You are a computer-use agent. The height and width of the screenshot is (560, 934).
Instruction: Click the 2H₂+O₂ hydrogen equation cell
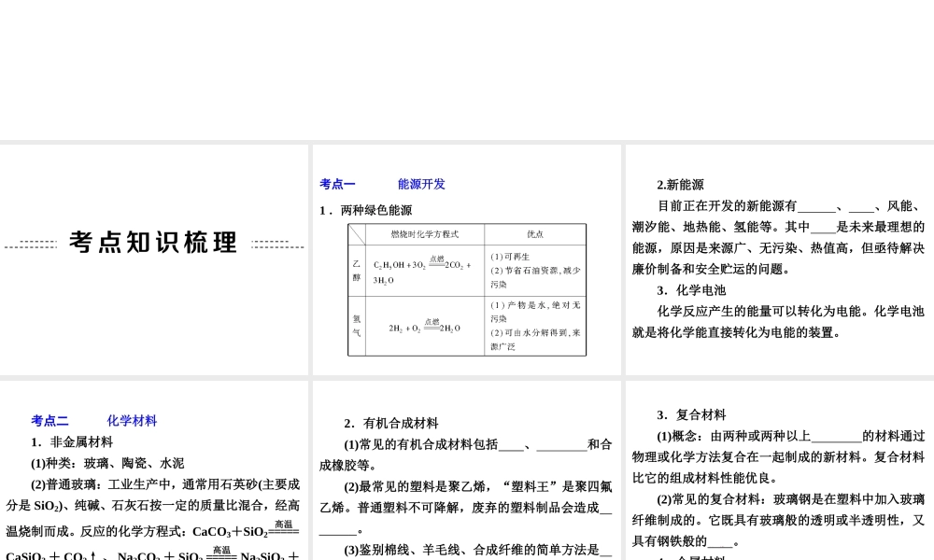[424, 326]
